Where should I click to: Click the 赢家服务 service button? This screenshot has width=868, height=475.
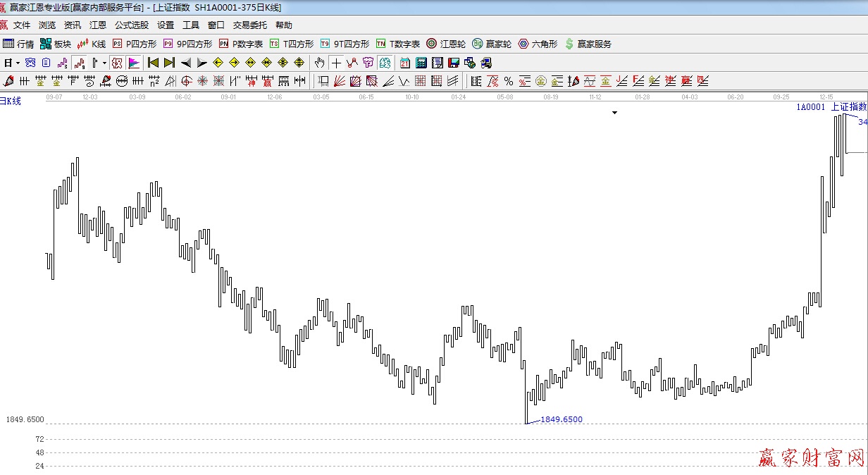tap(588, 44)
